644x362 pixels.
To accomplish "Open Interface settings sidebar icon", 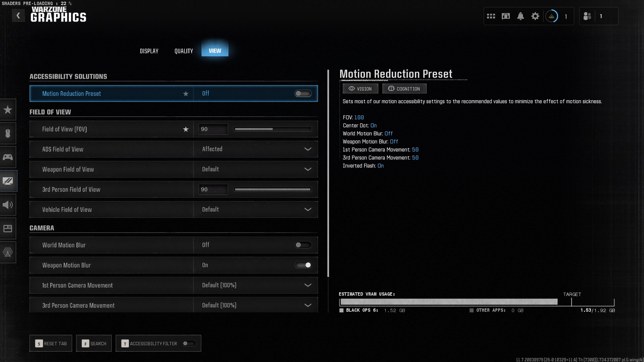I will click(8, 229).
